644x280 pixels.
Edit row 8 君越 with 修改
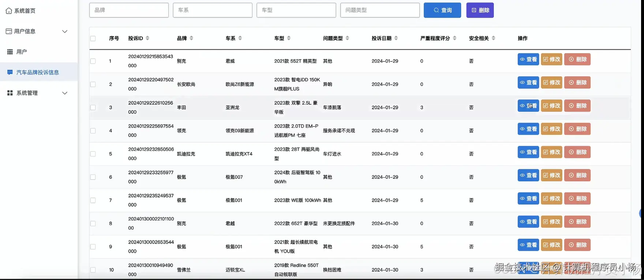(x=551, y=222)
